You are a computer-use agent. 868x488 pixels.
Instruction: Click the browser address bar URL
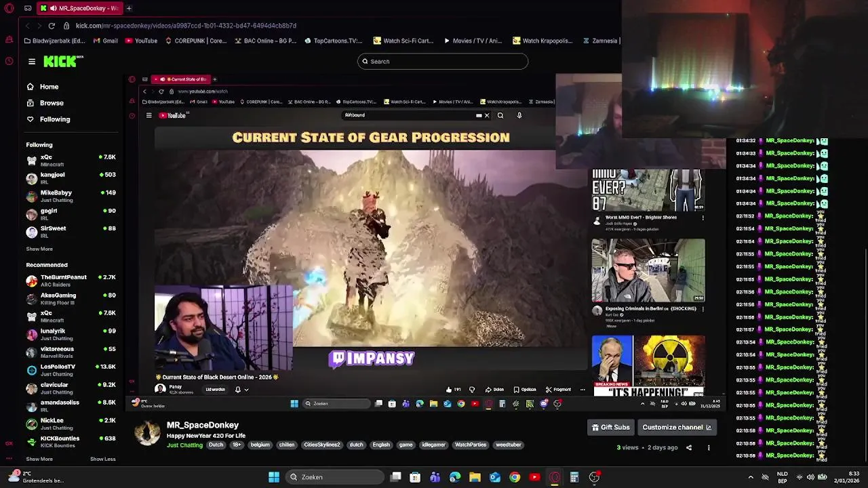186,26
